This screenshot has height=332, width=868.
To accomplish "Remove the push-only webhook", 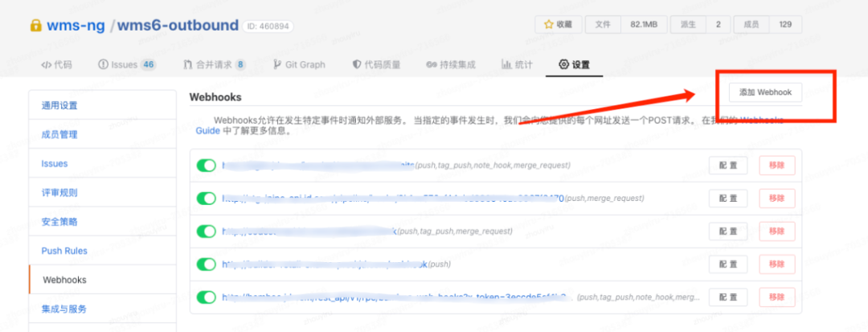I will 776,264.
